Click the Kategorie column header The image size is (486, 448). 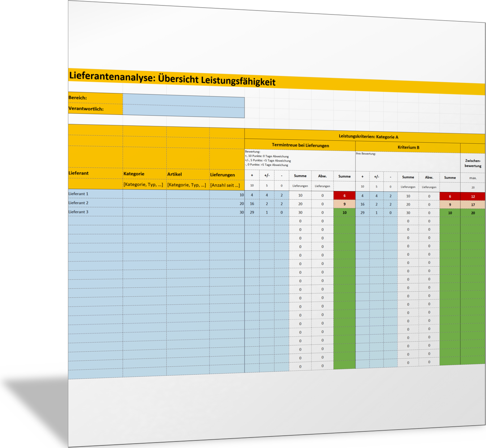coord(134,174)
